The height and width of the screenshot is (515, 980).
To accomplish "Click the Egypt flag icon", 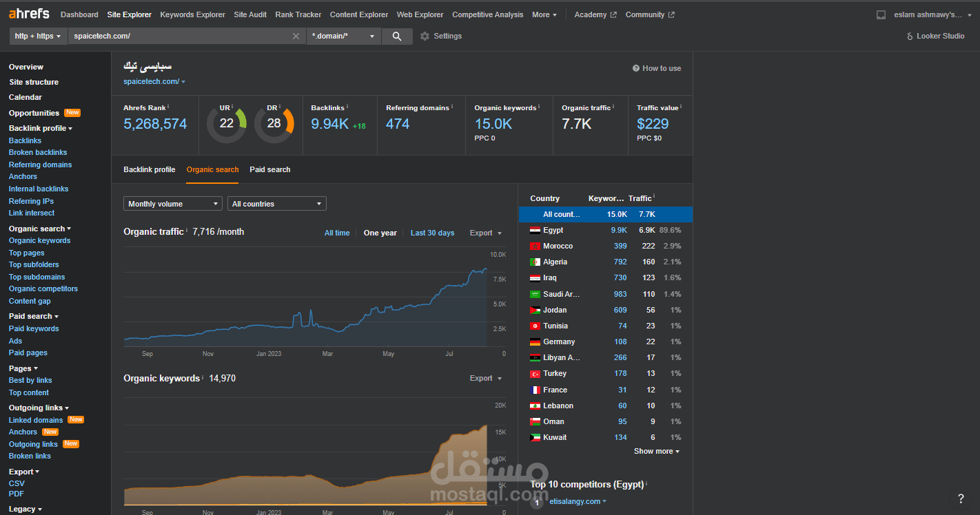I will 535,231.
